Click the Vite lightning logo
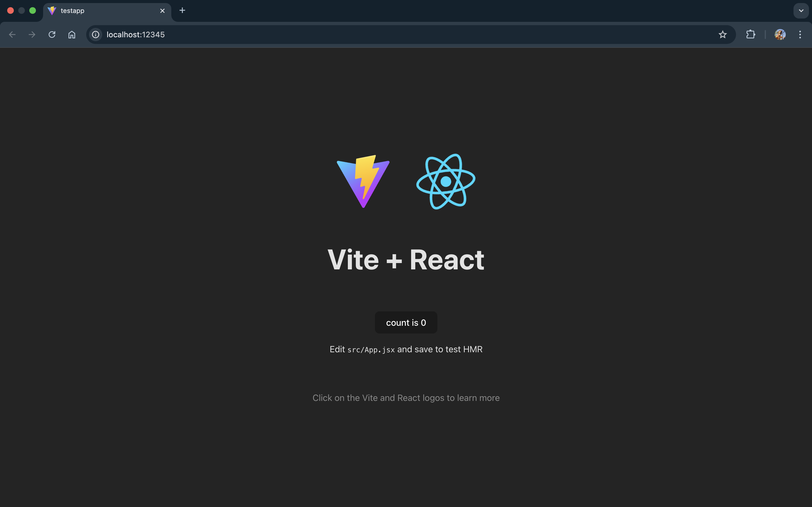Image resolution: width=812 pixels, height=507 pixels. point(363,182)
